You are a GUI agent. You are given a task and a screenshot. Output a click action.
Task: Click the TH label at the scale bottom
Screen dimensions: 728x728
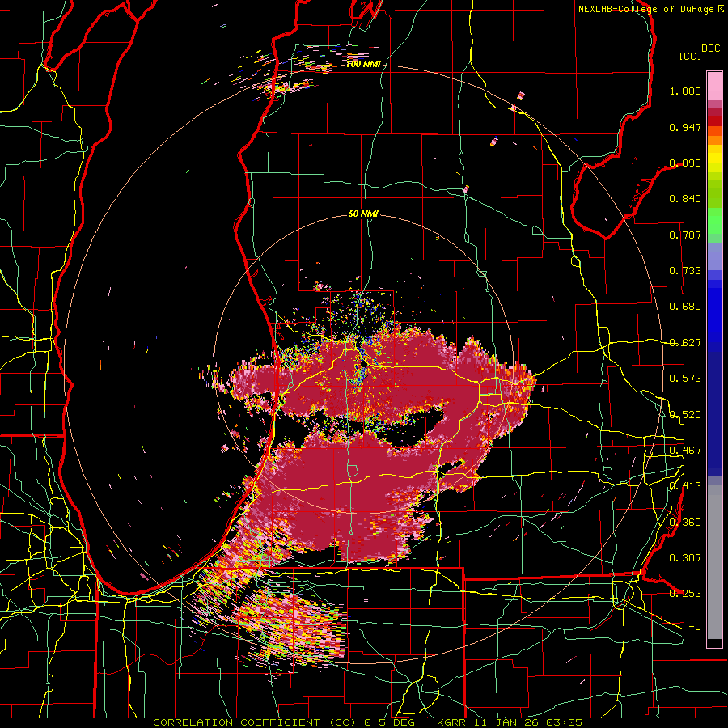[x=695, y=629]
